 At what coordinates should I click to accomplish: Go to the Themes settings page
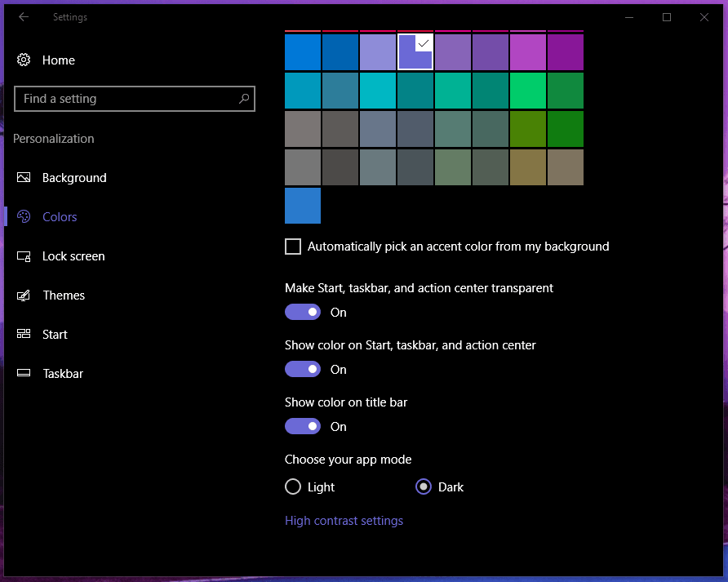pos(64,295)
